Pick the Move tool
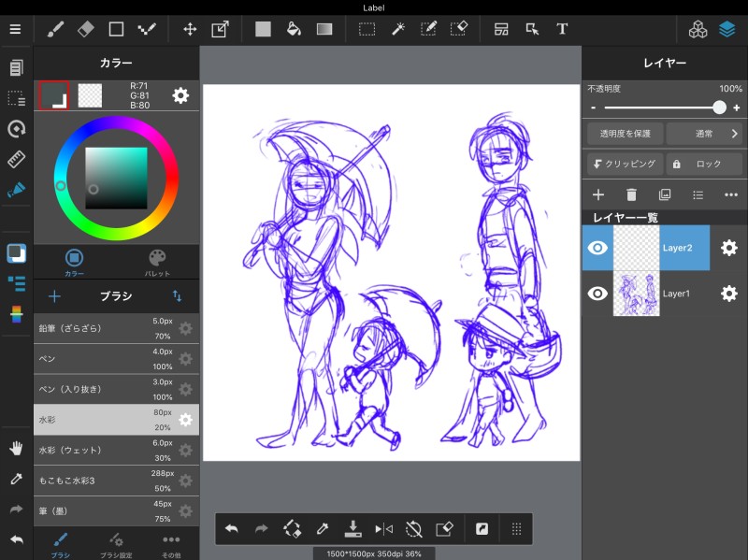Screen dimensions: 748x560 point(190,29)
